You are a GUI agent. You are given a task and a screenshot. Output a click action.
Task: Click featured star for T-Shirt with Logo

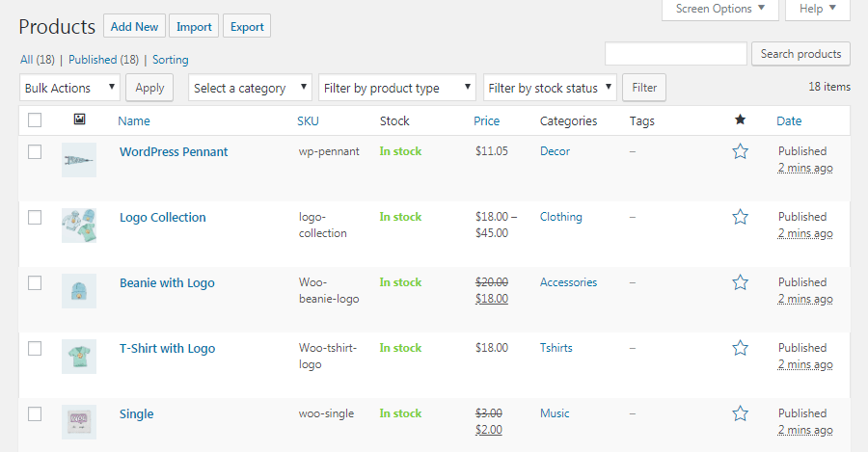coord(740,348)
